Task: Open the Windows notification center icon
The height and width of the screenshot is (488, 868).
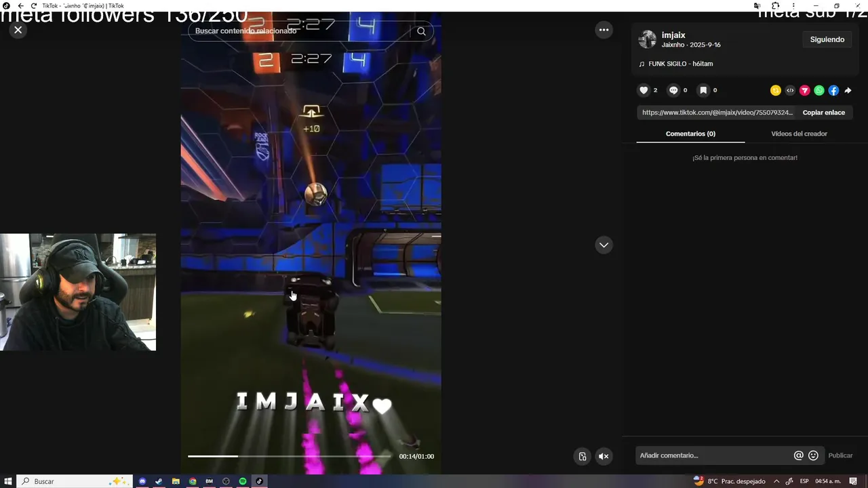Action: pos(853,481)
